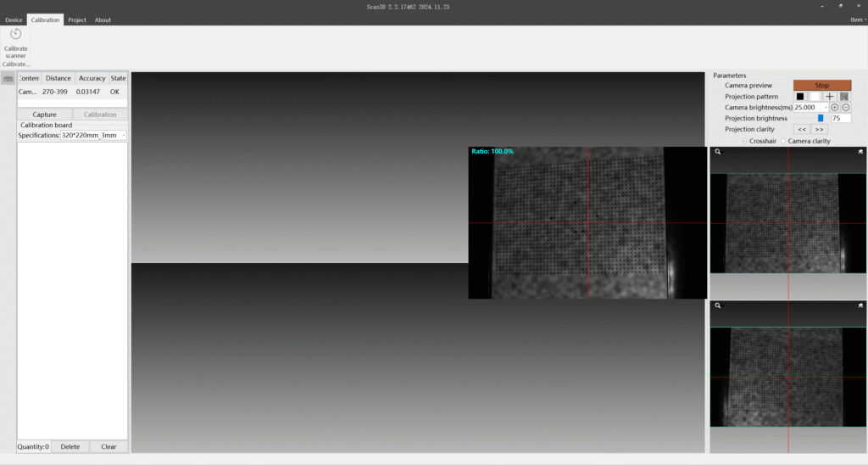Select the speckle projection pattern icon
Viewport: 868px width, 465px height.
point(844,97)
